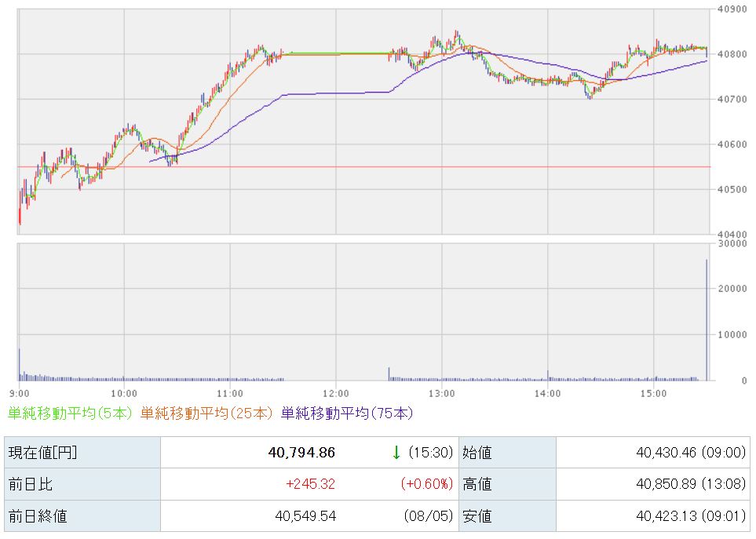Click the (+0.60%) percentage change
Image resolution: width=756 pixels, height=539 pixels.
[427, 483]
